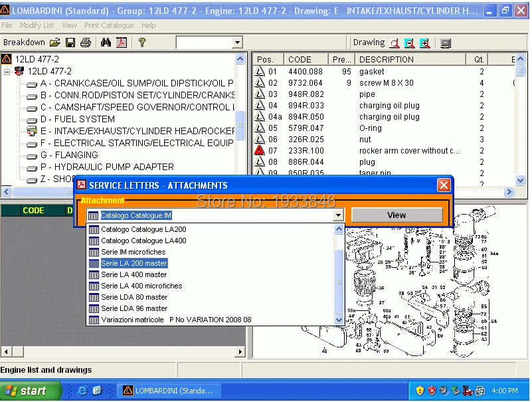Screen dimensions: 532x402
Task: Click red warning icon on row 07
Action: coord(260,150)
